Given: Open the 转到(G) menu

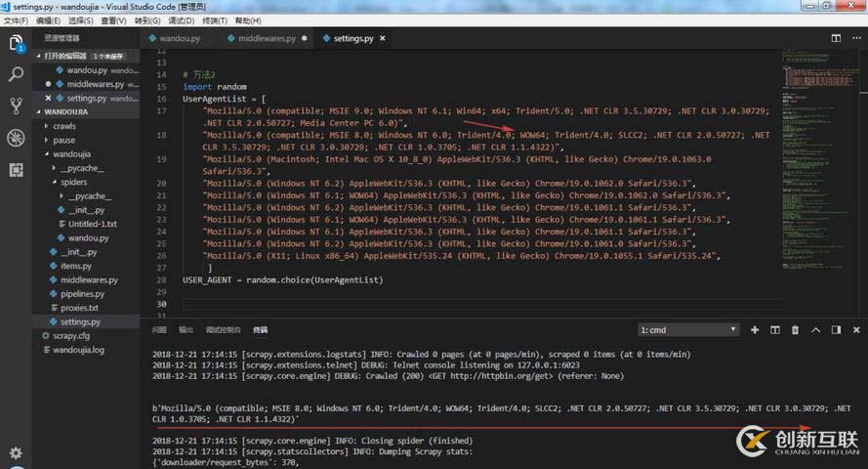Looking at the screenshot, I should click(147, 21).
